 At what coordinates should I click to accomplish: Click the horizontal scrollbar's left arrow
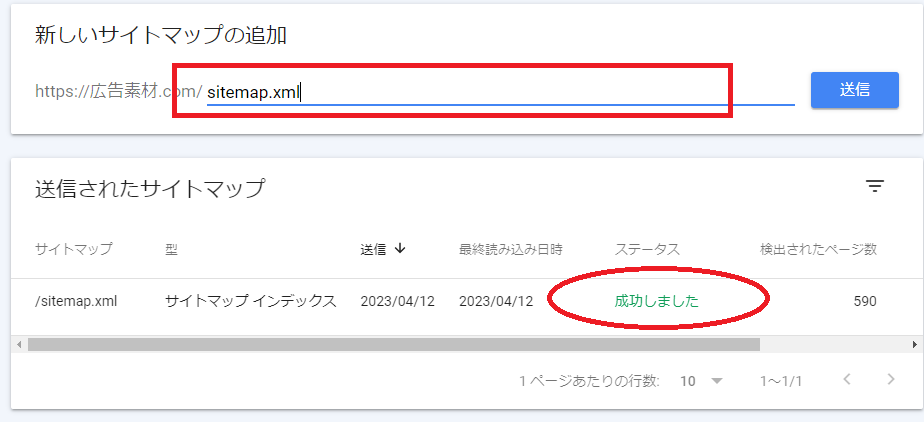tap(19, 344)
